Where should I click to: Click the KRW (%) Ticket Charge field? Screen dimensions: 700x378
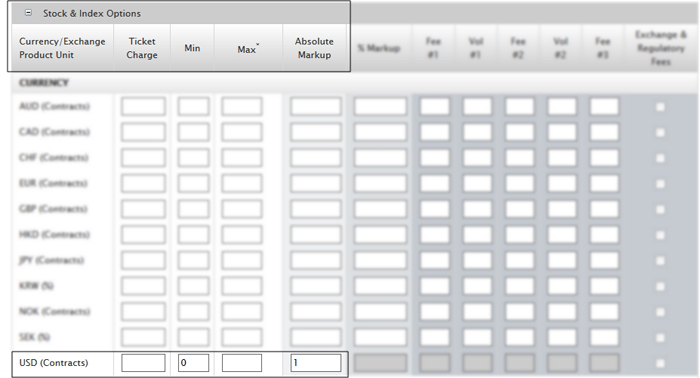click(143, 286)
